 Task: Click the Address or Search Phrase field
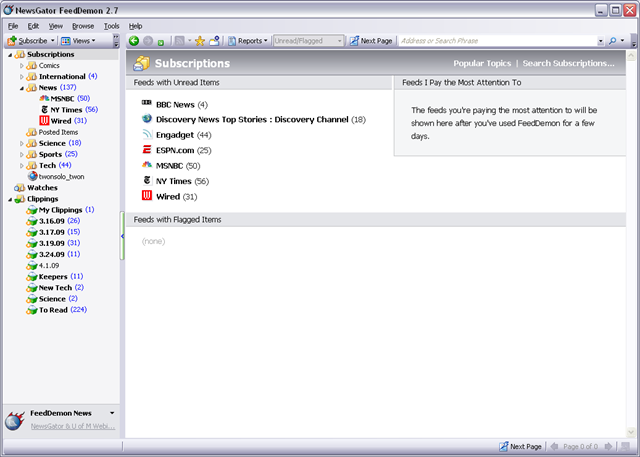pyautogui.click(x=498, y=41)
